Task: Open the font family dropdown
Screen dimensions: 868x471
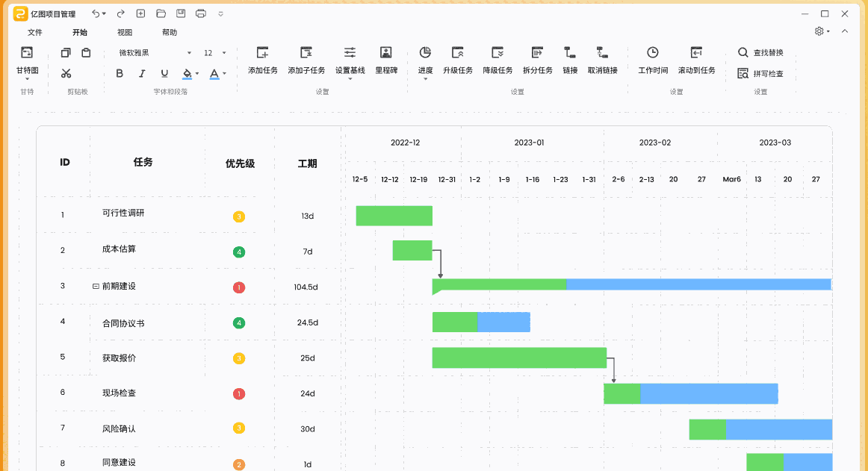Action: 190,52
